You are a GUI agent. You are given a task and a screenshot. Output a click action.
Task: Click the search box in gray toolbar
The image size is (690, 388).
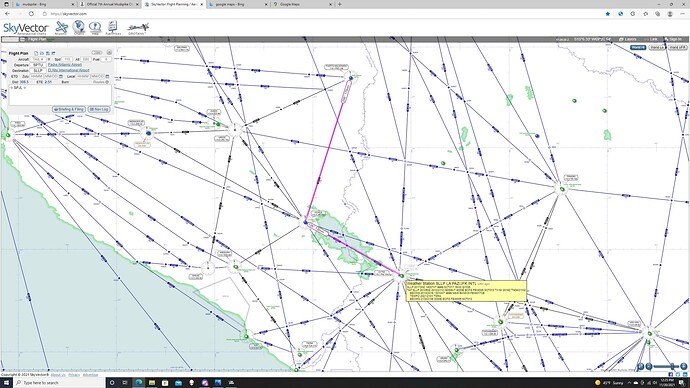pyautogui.click(x=10, y=39)
